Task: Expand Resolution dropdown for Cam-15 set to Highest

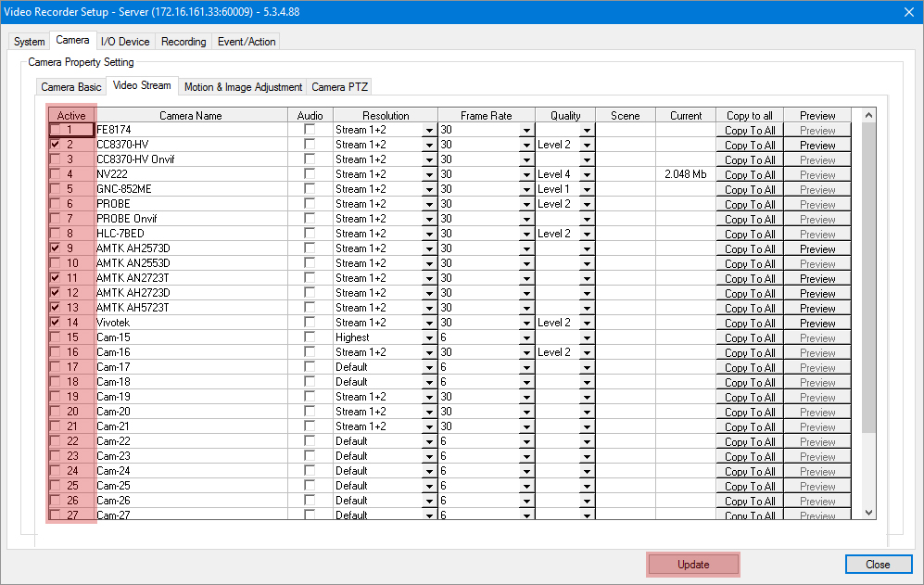Action: pyautogui.click(x=429, y=338)
